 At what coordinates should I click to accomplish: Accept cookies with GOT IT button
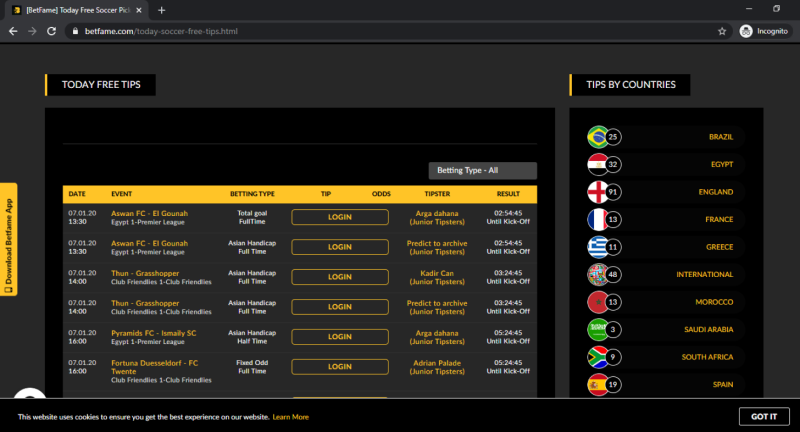tap(764, 416)
